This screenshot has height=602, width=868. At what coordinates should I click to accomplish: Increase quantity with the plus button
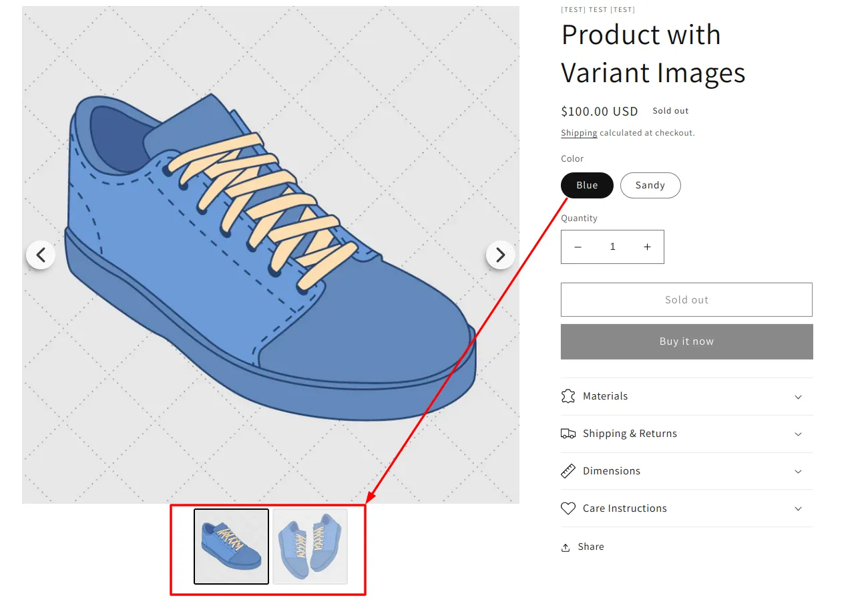(647, 247)
